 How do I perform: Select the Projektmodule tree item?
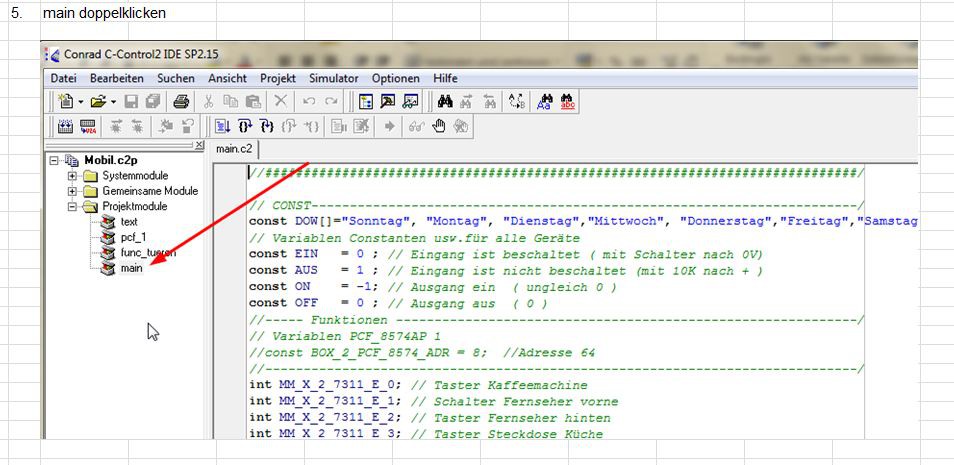(x=134, y=206)
